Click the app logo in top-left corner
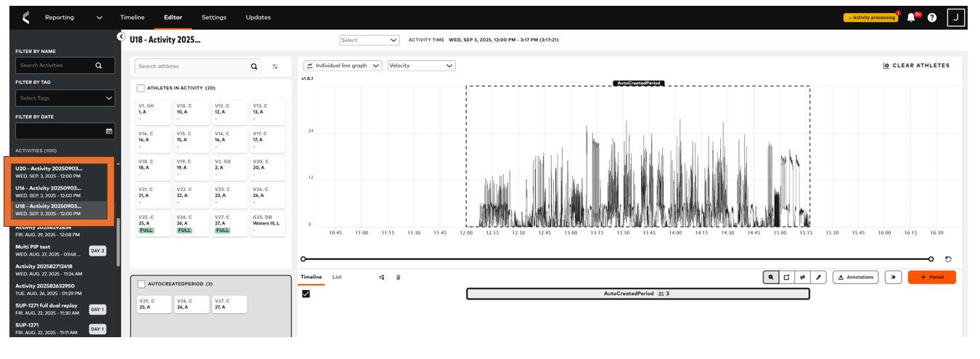Screen dimensions: 980x359 pyautogui.click(x=26, y=17)
